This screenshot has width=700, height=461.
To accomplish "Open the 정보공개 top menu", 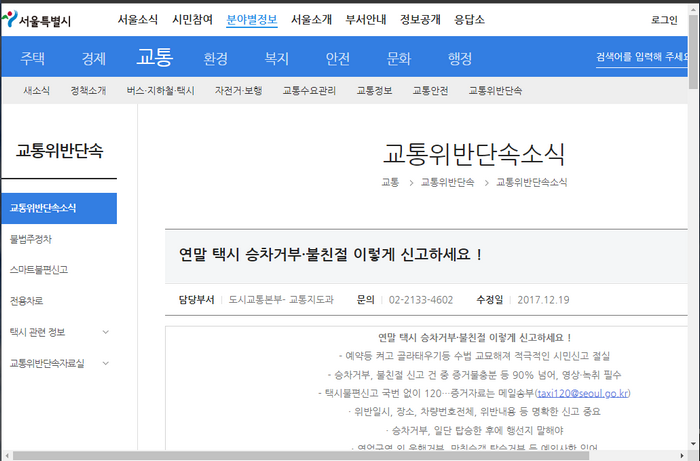I will (420, 20).
